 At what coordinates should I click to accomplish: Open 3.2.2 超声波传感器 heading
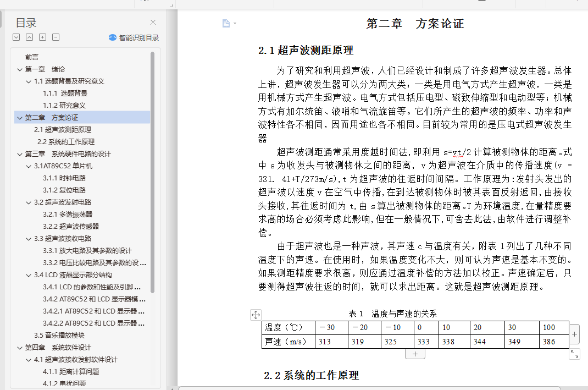[x=71, y=226]
